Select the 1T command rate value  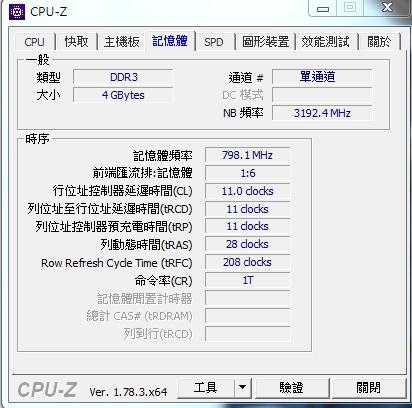pos(248,280)
